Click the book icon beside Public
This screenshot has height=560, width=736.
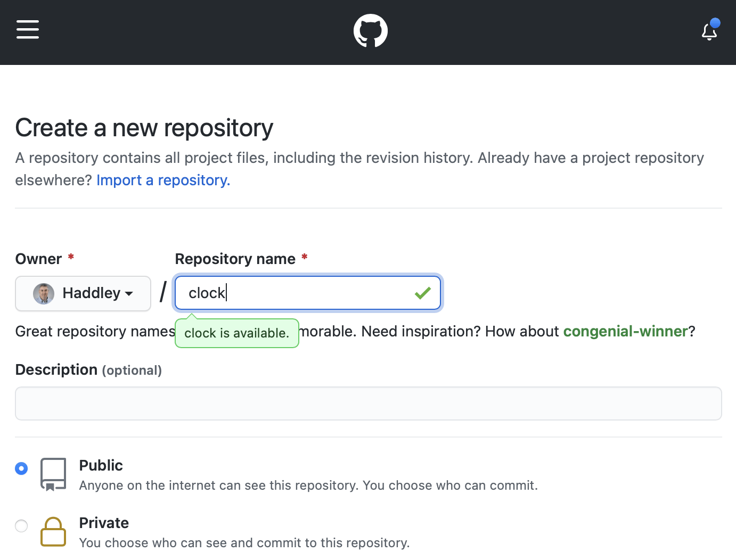[53, 474]
